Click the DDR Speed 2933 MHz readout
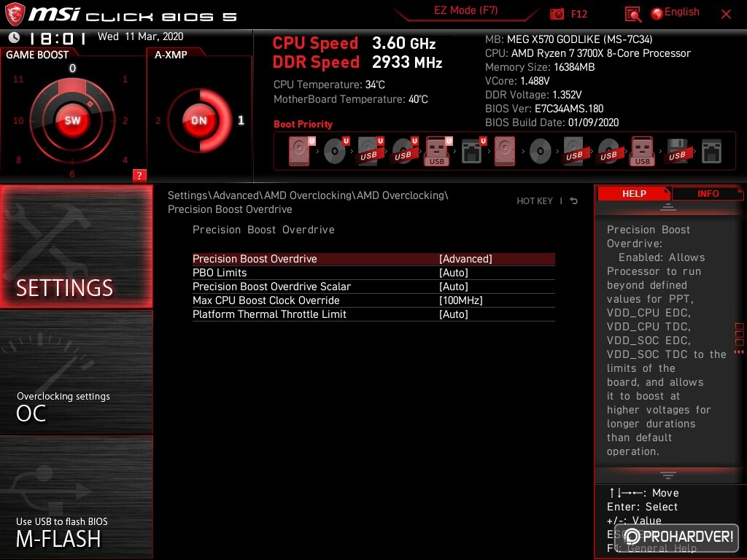The height and width of the screenshot is (560, 747). point(357,63)
